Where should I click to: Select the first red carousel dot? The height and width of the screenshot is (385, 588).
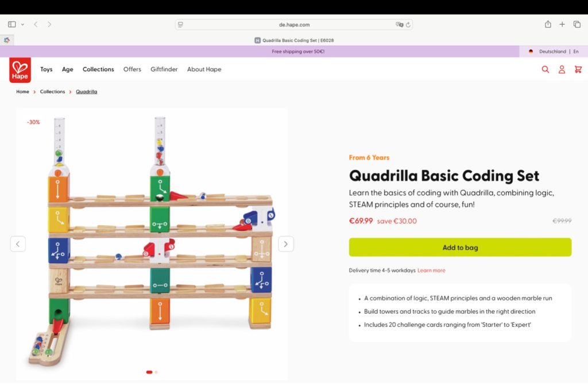[149, 372]
